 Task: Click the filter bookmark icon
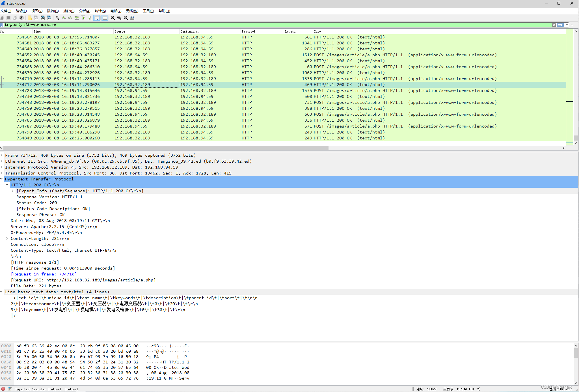tap(2, 25)
